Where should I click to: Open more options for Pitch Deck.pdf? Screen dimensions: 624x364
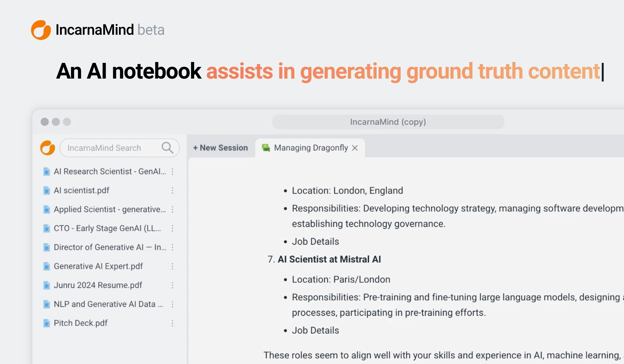(x=172, y=323)
